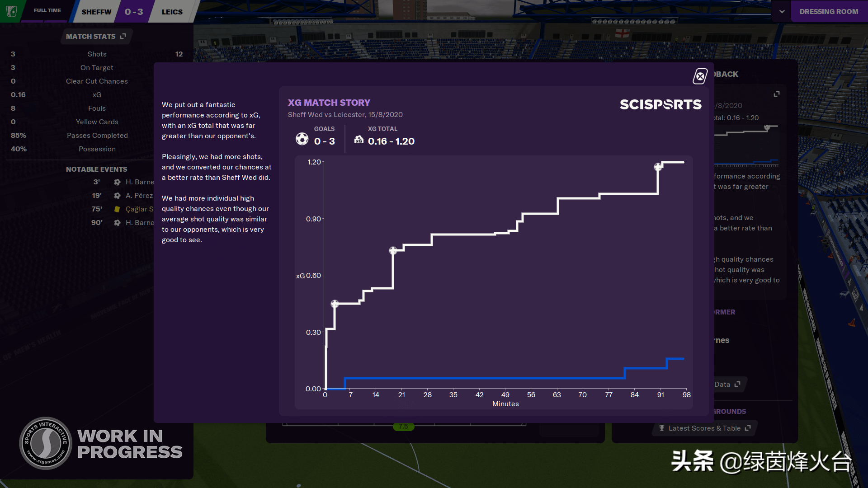
Task: Expand the Notable Events section
Action: pyautogui.click(x=97, y=169)
